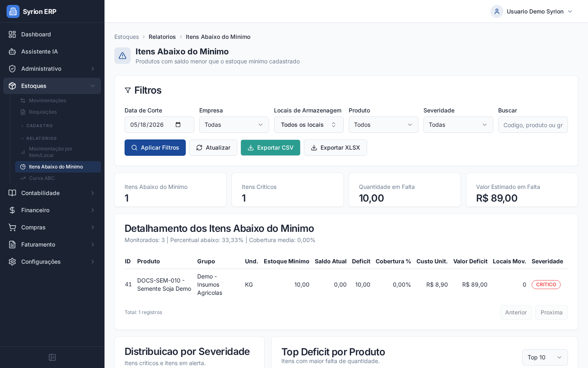
Task: Click the Anterior pagination button
Action: pyautogui.click(x=516, y=312)
